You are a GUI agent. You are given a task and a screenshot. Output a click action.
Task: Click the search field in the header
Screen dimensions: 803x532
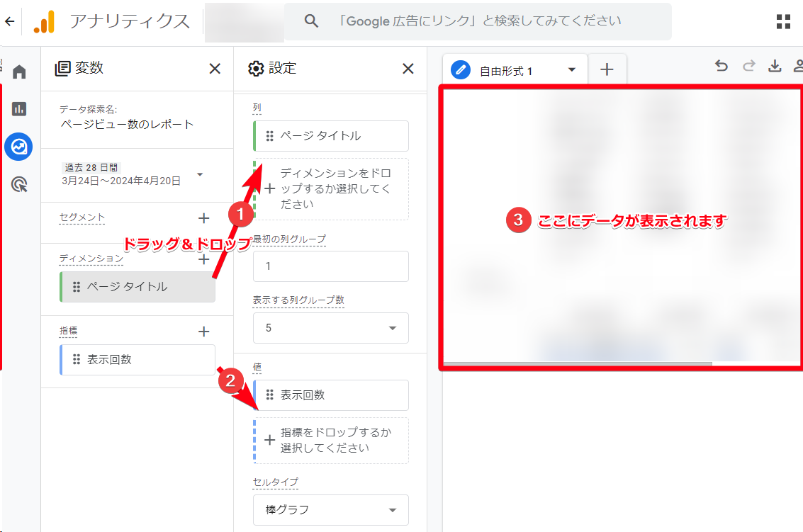(478, 21)
